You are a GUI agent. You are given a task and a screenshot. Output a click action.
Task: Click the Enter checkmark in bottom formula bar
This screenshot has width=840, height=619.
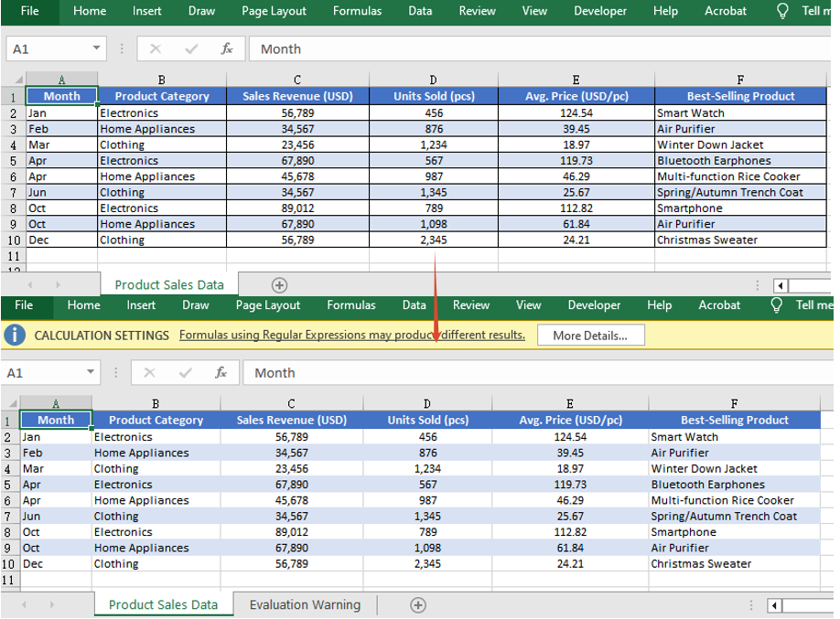(186, 373)
